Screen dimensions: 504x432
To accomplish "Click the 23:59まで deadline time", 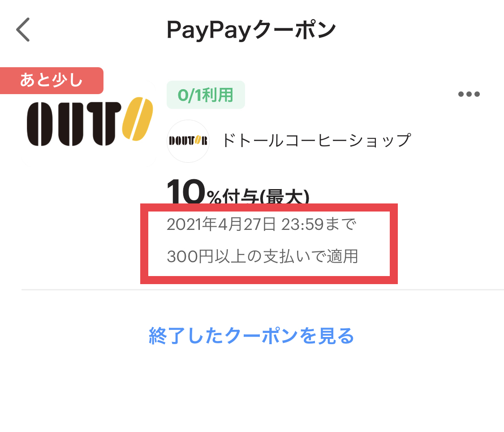I will (318, 224).
